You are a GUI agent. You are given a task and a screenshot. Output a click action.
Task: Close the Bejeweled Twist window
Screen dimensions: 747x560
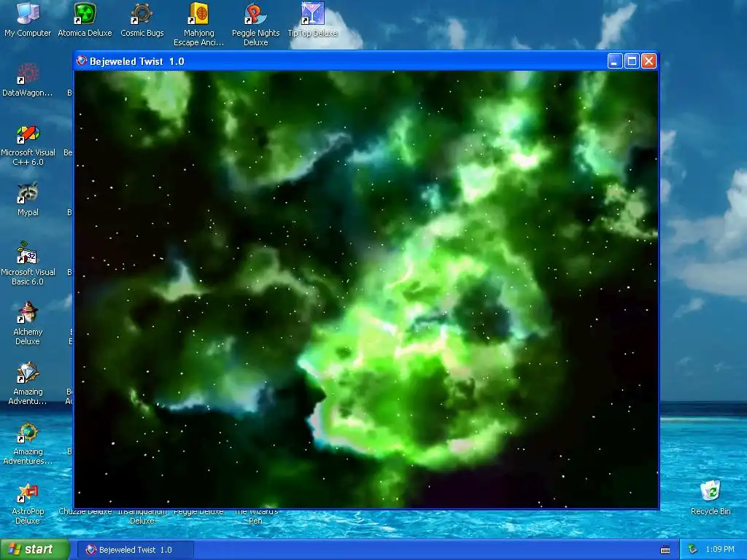649,61
